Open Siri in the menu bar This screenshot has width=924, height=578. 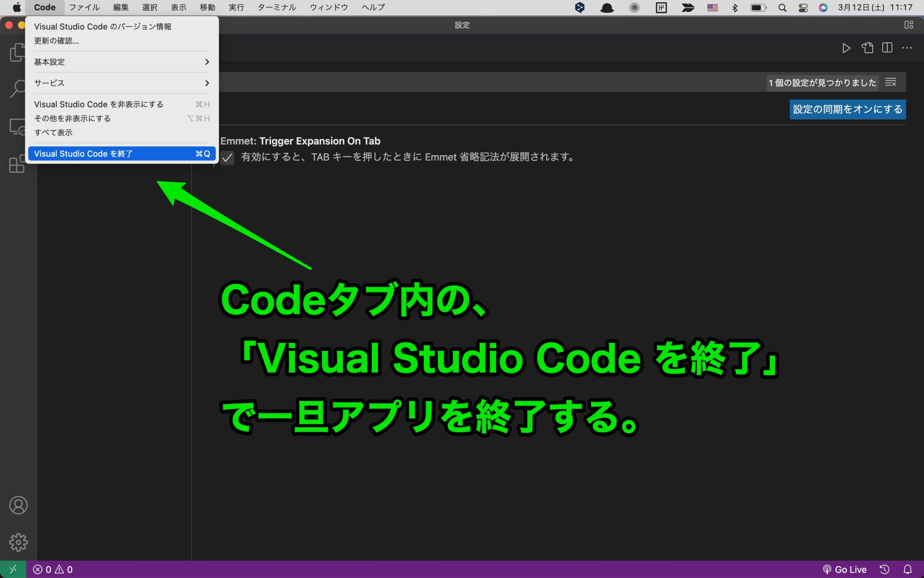(823, 8)
